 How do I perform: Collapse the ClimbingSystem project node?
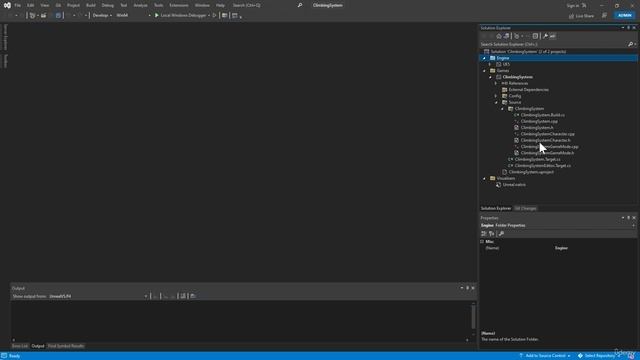tap(490, 77)
